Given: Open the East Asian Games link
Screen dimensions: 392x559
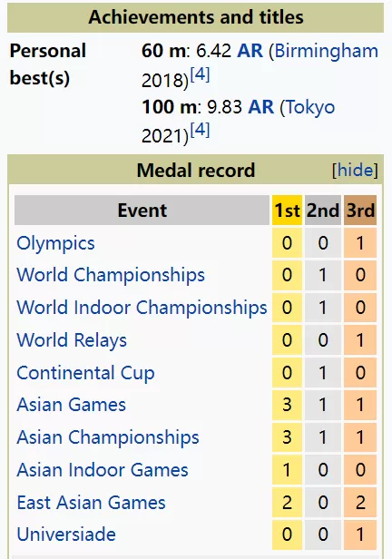Looking at the screenshot, I should pyautogui.click(x=92, y=503).
